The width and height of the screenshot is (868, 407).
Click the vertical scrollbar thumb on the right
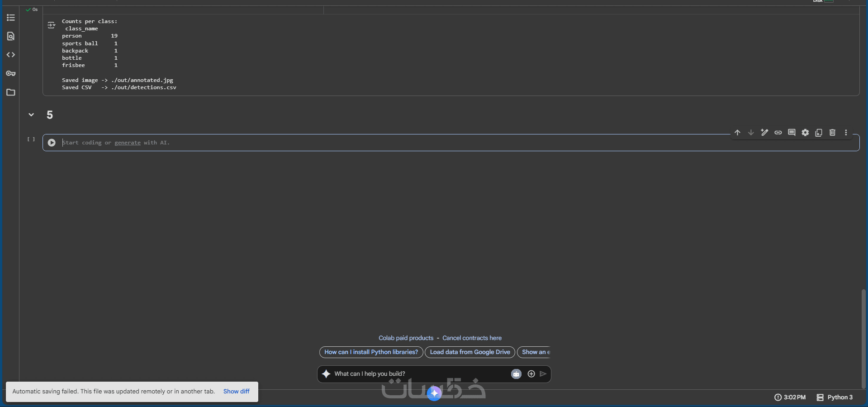pos(863,340)
